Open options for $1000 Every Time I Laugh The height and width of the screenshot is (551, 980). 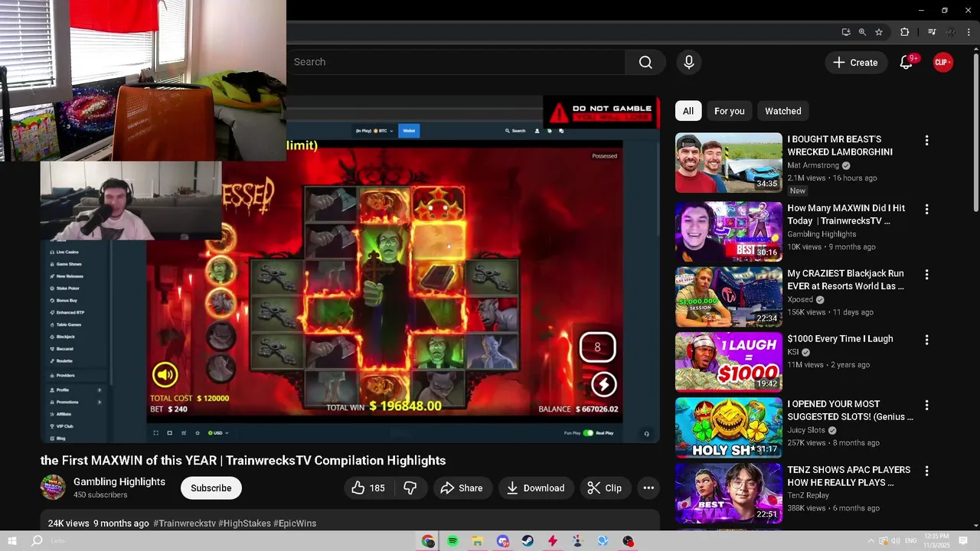coord(926,340)
